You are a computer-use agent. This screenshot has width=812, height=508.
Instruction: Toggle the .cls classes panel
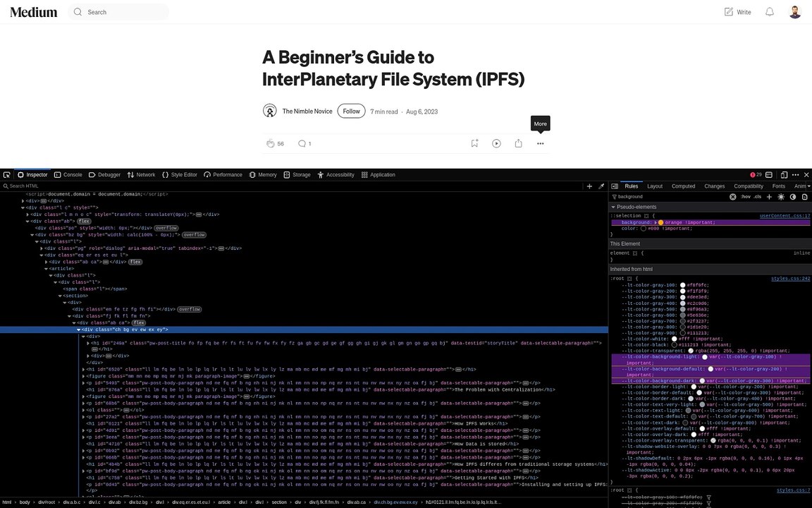[758, 197]
